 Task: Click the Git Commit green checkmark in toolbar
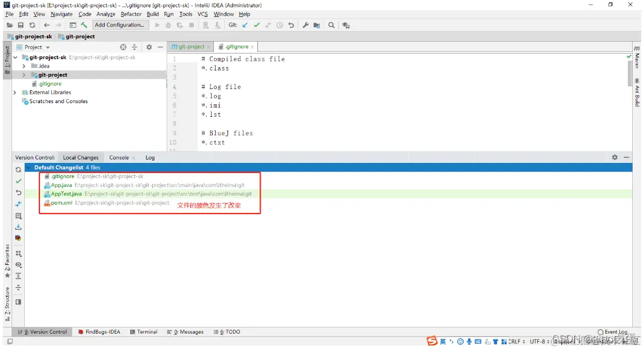click(x=257, y=25)
